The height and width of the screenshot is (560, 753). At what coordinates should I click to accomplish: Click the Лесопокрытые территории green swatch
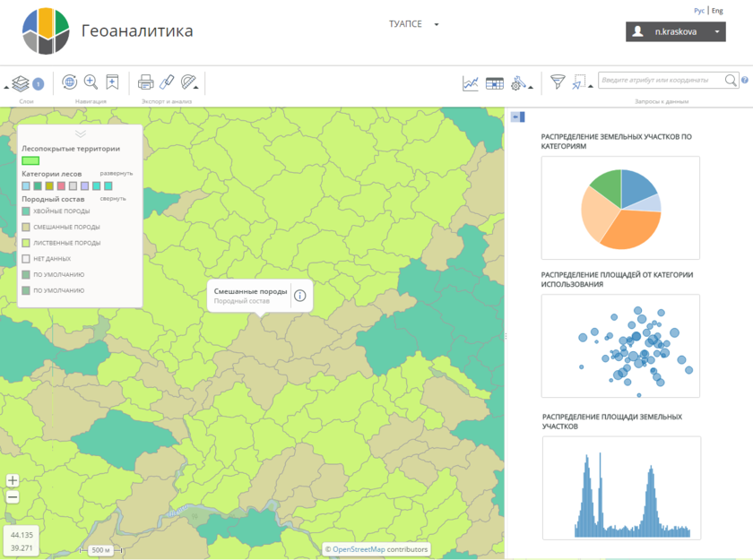coord(30,160)
